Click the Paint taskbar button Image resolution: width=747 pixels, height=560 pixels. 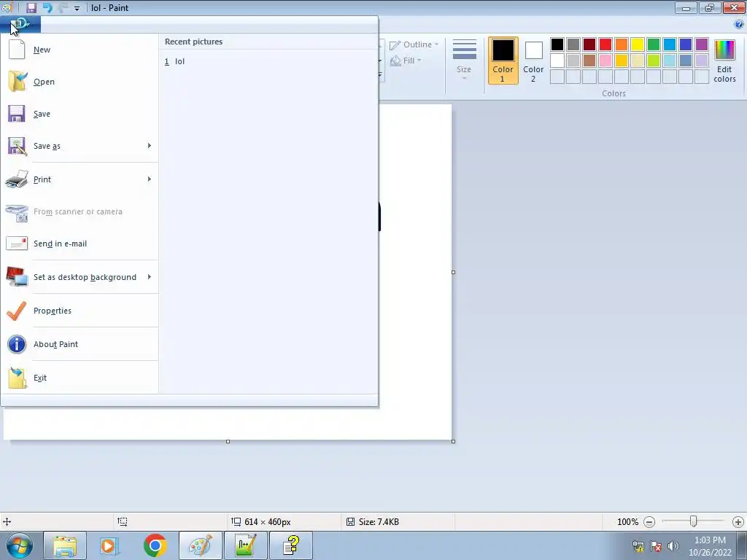[201, 545]
